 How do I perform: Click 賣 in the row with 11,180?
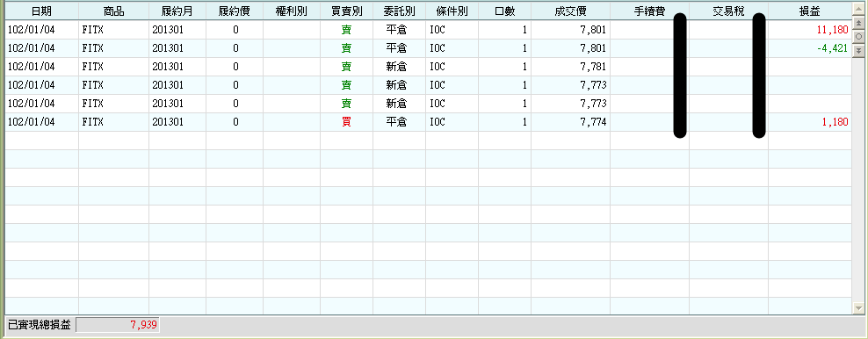(x=346, y=30)
